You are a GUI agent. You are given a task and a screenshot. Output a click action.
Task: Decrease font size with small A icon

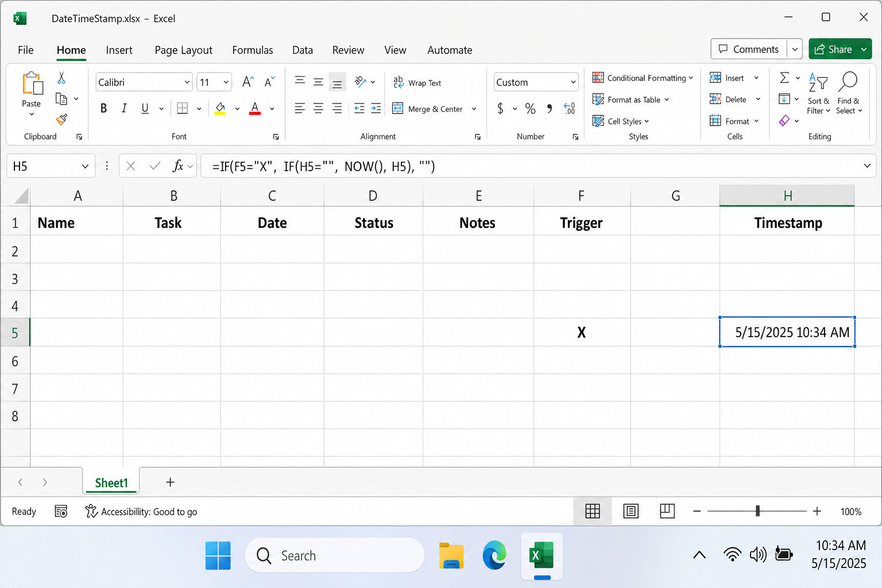(x=269, y=82)
